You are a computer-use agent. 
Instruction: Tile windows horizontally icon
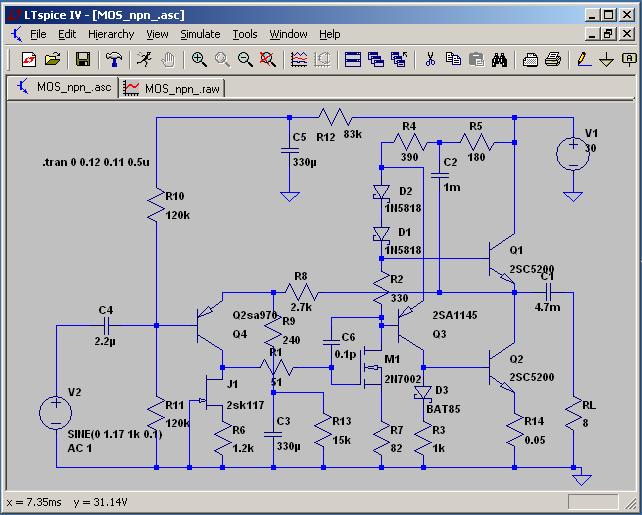coord(353,60)
